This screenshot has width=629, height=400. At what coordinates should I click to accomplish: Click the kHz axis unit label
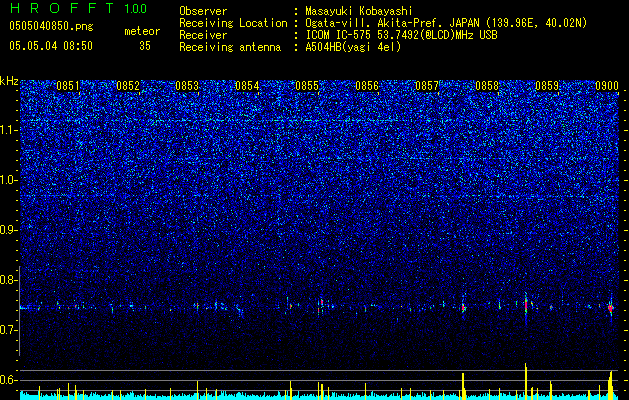tap(9, 81)
